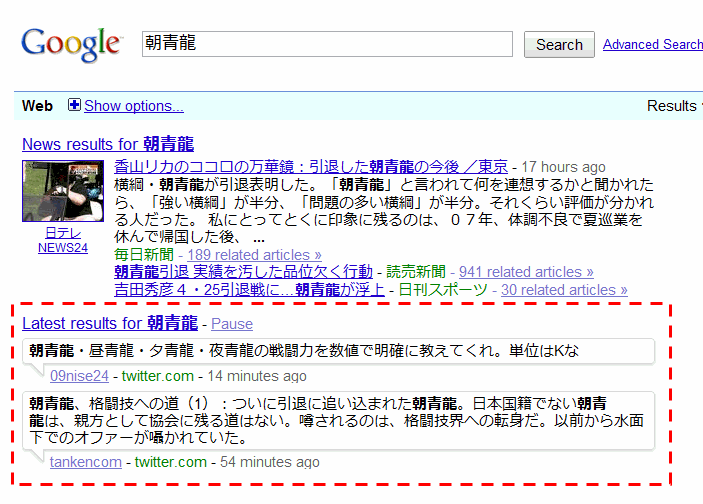This screenshot has height=504, width=703.
Task: Open 09nise24 Twitter user link
Action: pos(79,376)
